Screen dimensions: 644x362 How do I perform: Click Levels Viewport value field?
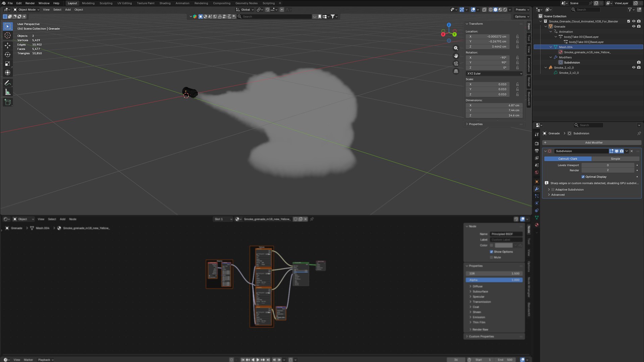[608, 165]
